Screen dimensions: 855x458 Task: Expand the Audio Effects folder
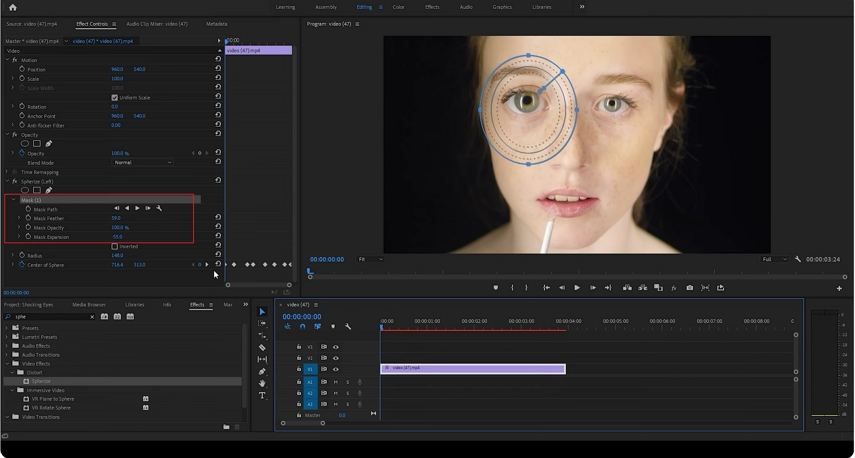point(7,346)
